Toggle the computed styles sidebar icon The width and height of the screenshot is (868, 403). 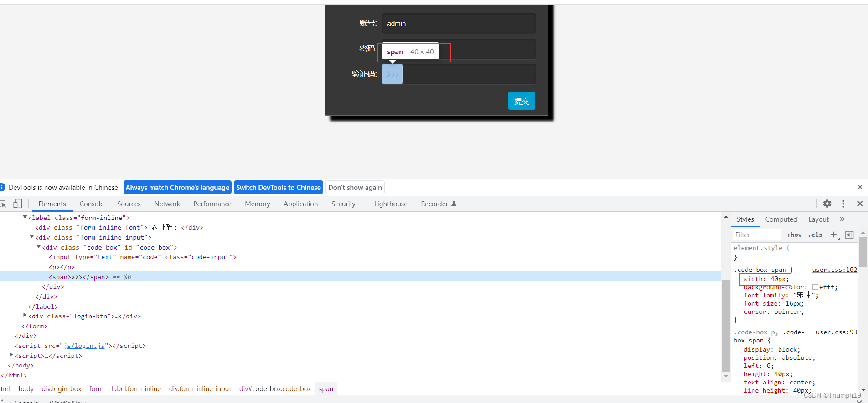click(849, 235)
